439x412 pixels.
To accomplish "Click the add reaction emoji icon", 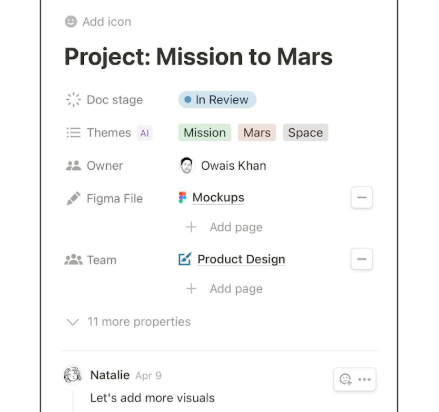I will pos(345,379).
